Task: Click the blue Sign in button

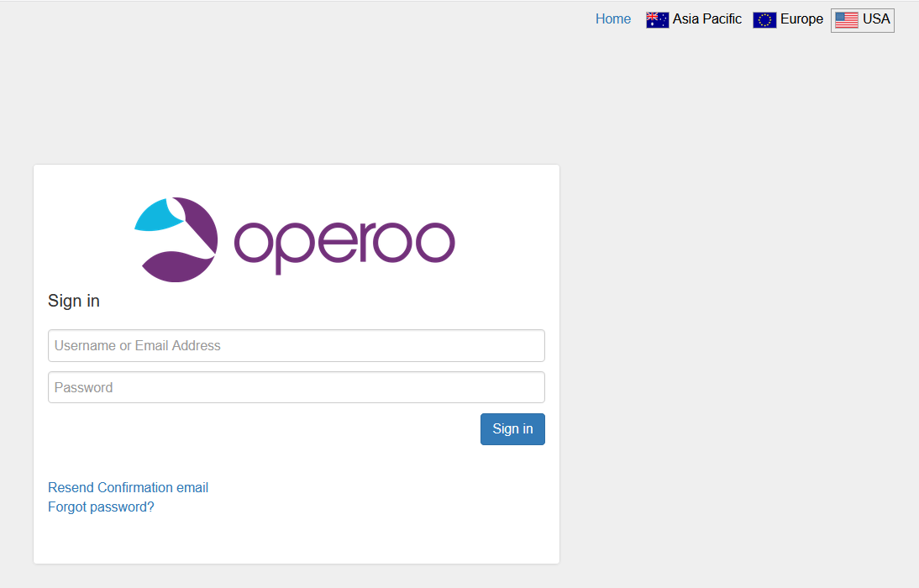Action: [x=512, y=429]
